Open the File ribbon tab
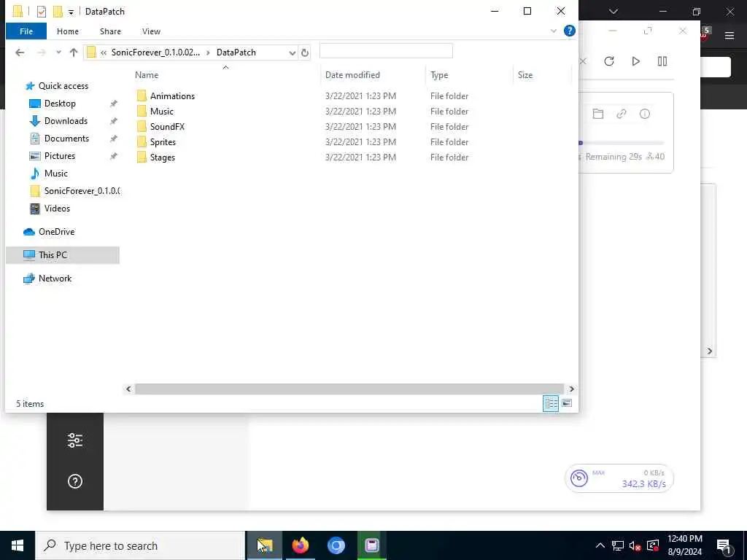The image size is (747, 560). [x=26, y=31]
